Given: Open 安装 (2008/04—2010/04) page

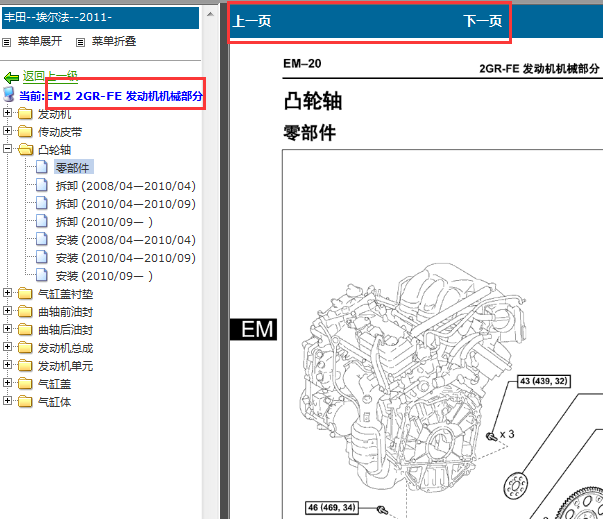Looking at the screenshot, I should [125, 240].
